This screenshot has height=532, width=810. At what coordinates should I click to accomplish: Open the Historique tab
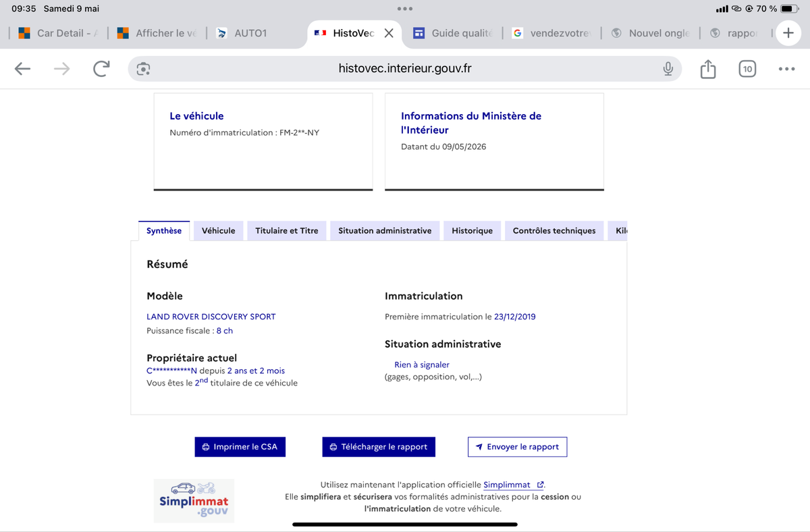coord(473,231)
